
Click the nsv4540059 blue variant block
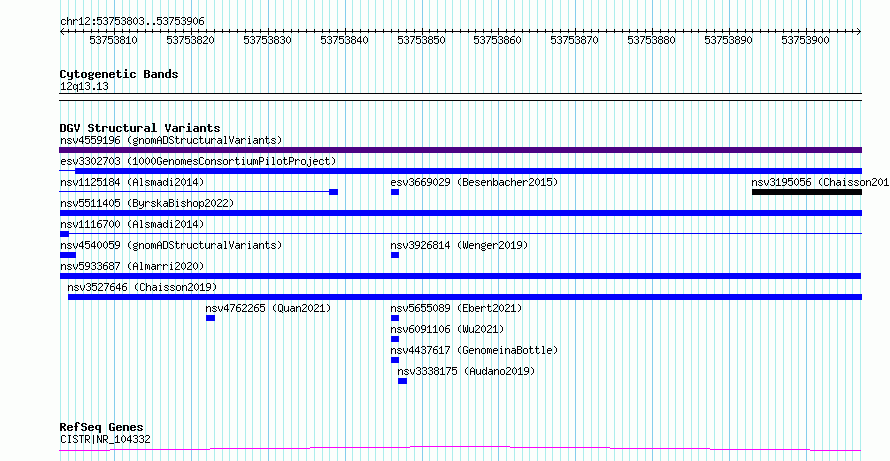68,255
